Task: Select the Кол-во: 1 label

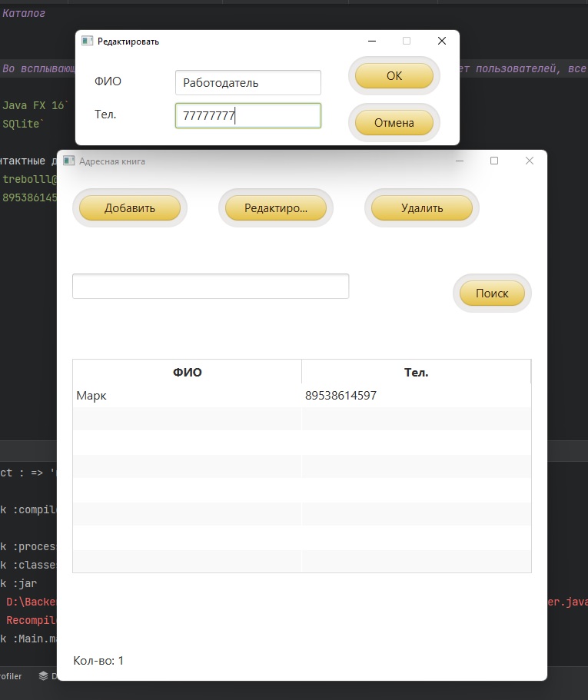Action: pyautogui.click(x=98, y=661)
